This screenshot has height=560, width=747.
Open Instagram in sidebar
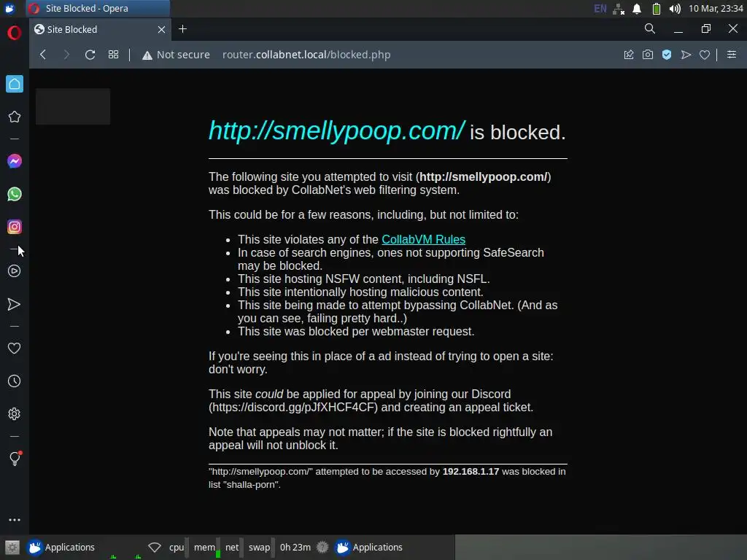[x=15, y=227]
